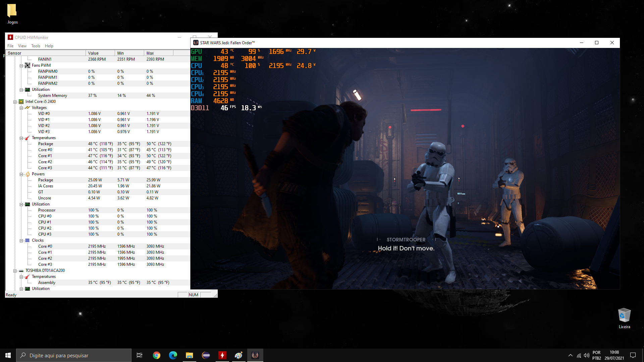Collapse the Fans PWM node

[21, 66]
